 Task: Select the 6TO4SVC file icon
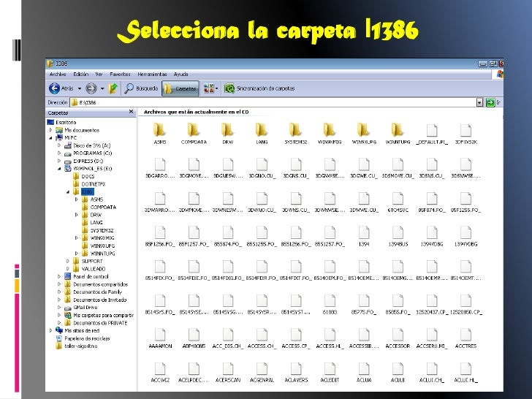[398, 199]
